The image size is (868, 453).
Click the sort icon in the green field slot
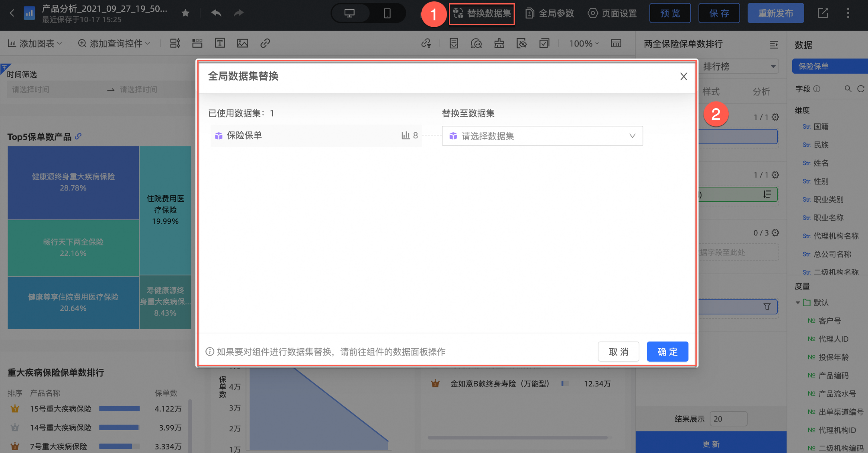click(767, 194)
